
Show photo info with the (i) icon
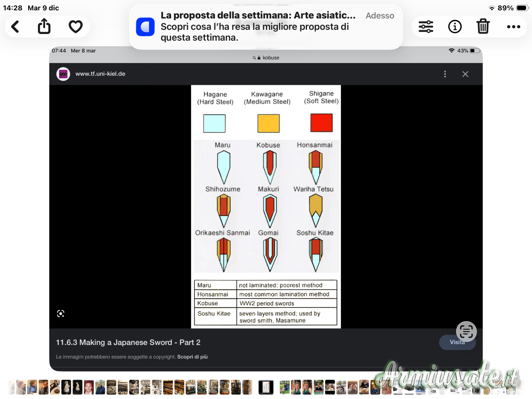coord(455,27)
